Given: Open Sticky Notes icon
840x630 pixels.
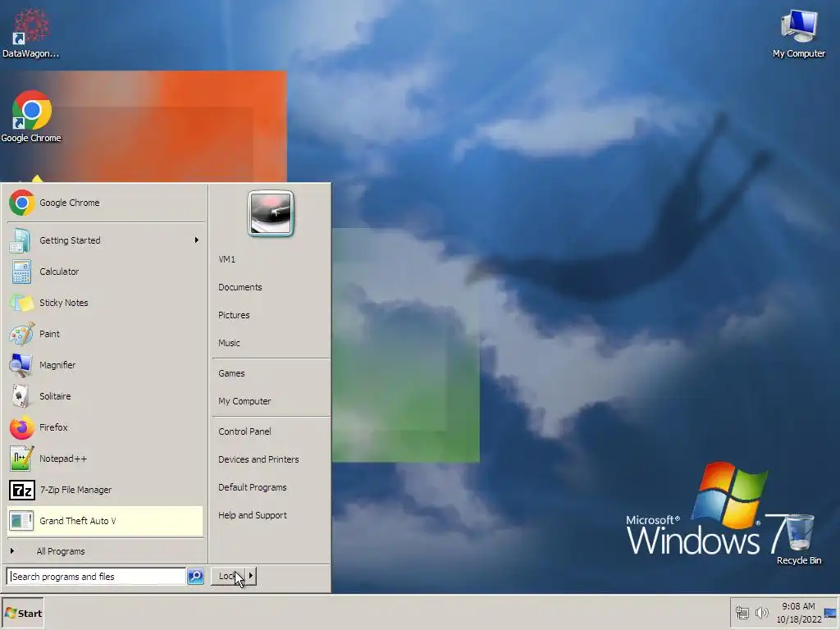Looking at the screenshot, I should 21,303.
